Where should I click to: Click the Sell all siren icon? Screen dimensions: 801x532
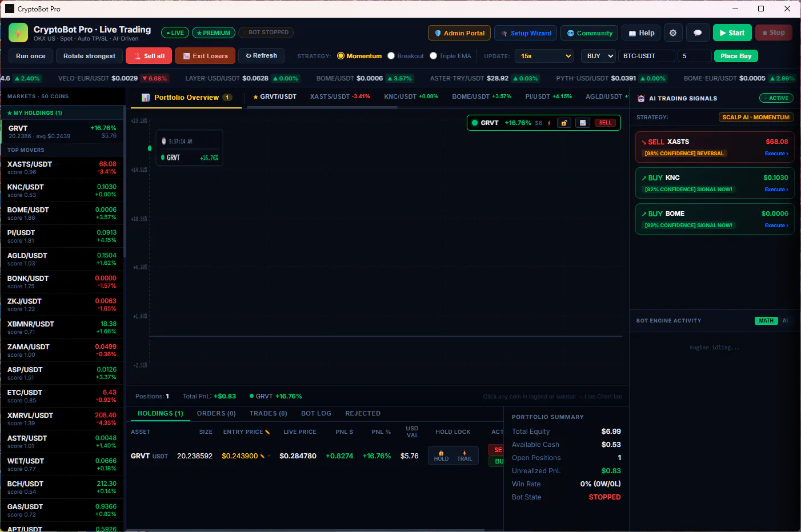click(x=138, y=56)
